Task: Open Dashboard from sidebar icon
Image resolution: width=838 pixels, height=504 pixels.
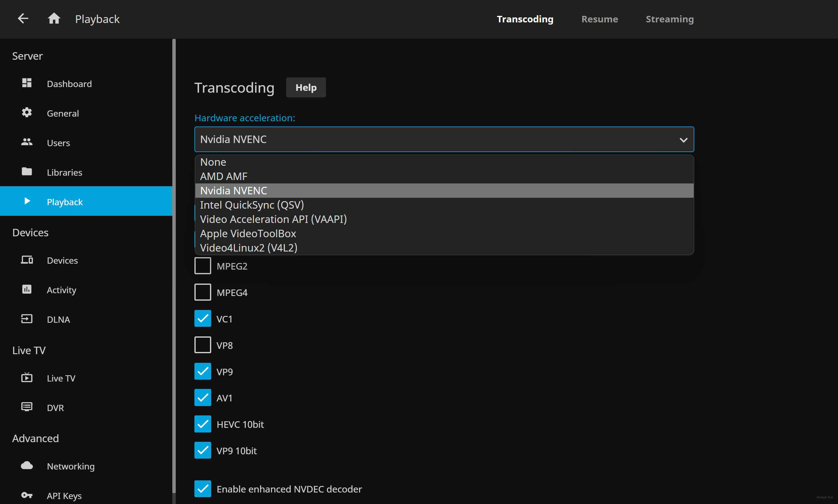Action: click(x=27, y=83)
